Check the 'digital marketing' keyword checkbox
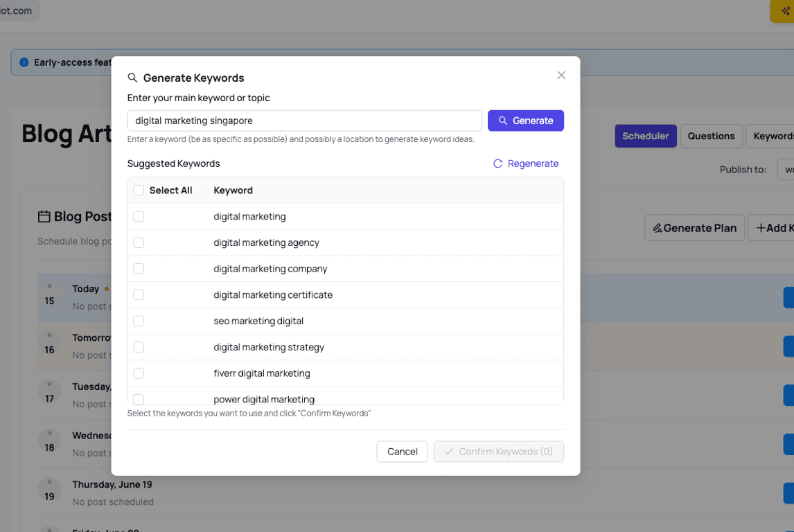Screen dimensions: 794x532 click(139, 217)
